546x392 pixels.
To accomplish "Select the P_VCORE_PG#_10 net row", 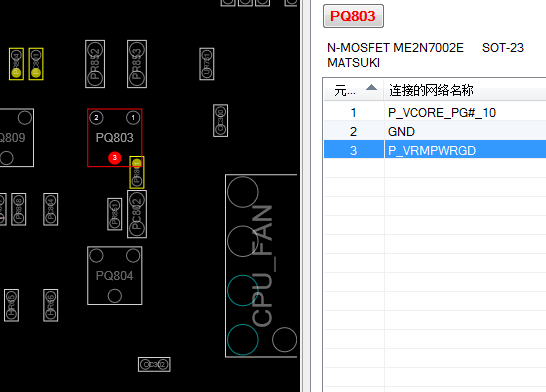I will [x=435, y=112].
